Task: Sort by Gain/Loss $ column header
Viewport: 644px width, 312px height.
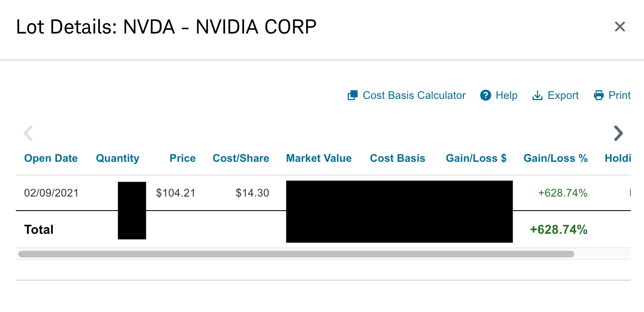Action: coord(476,158)
